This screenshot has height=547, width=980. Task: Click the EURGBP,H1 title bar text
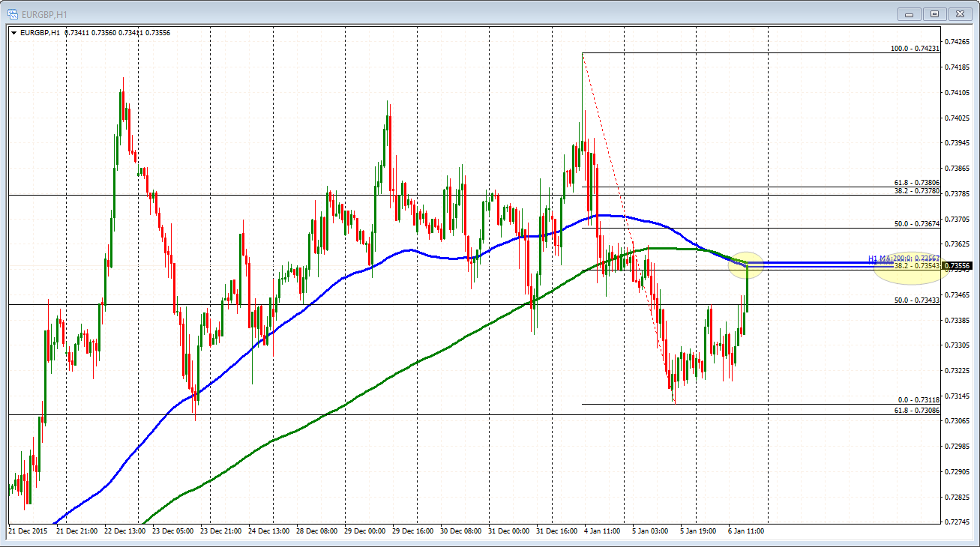pos(45,13)
